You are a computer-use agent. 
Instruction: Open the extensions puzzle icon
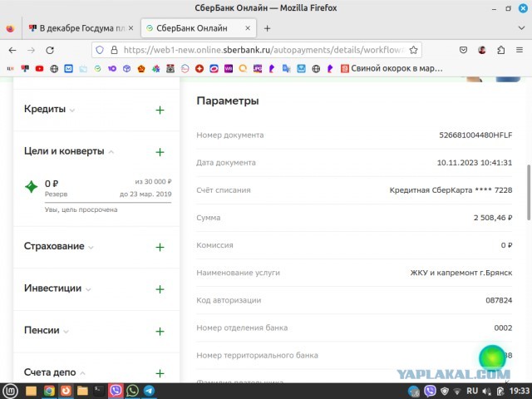click(x=501, y=50)
